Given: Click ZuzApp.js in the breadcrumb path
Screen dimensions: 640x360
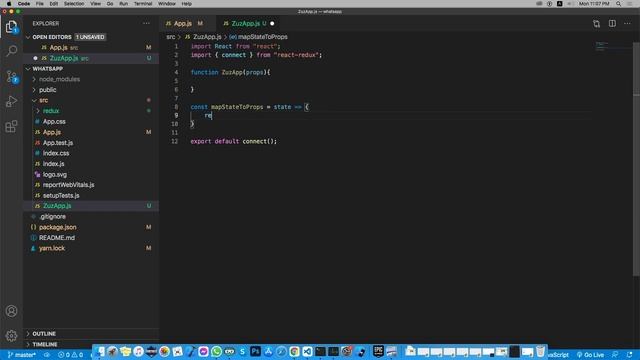Looking at the screenshot, I should coord(207,37).
